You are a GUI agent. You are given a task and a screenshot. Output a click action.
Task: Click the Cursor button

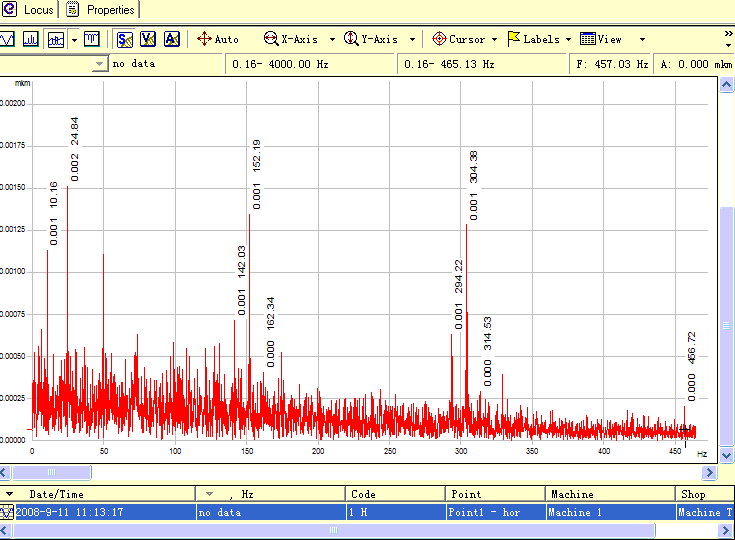(x=459, y=39)
